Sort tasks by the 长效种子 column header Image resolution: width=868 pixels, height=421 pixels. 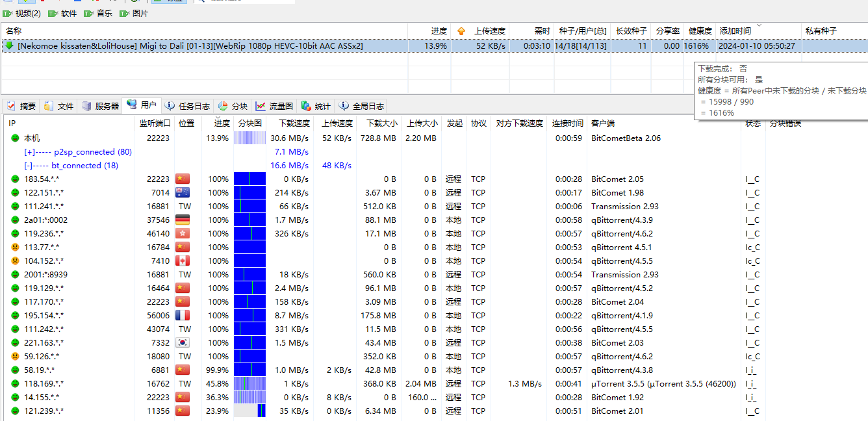click(631, 31)
